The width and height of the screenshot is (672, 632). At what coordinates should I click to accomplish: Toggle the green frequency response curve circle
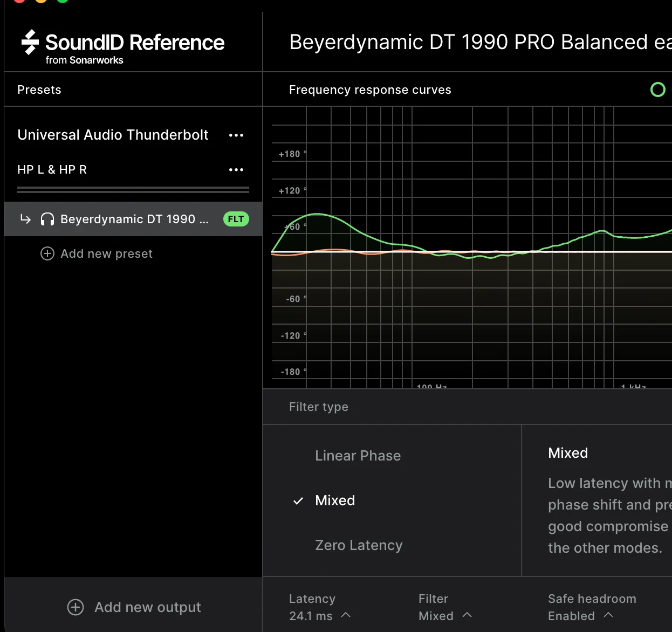tap(658, 90)
